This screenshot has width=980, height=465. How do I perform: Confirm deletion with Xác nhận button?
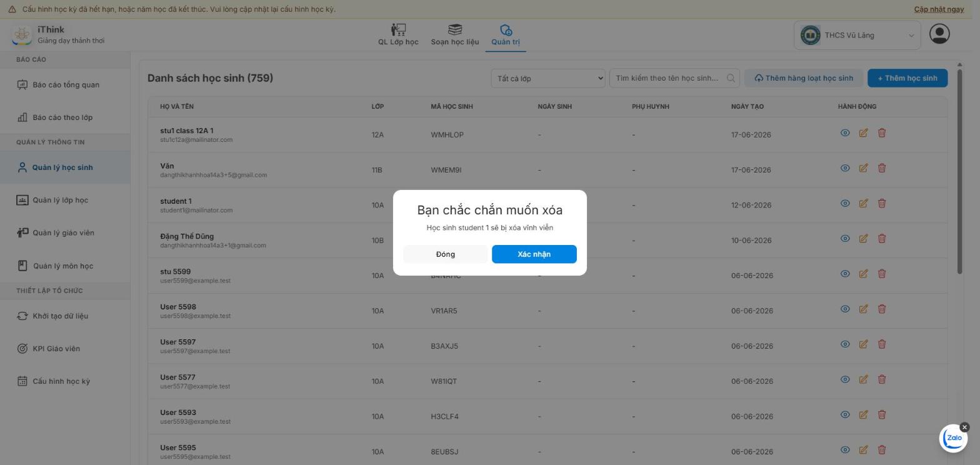pos(534,254)
